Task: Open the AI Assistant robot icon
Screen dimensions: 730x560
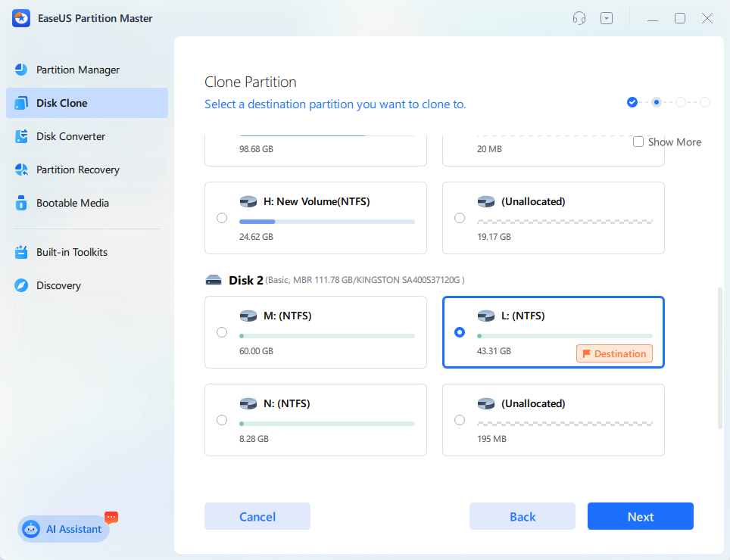Action: pos(31,529)
